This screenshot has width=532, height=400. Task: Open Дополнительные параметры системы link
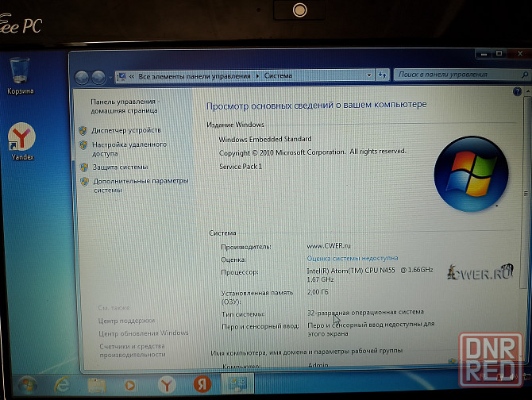tap(141, 186)
